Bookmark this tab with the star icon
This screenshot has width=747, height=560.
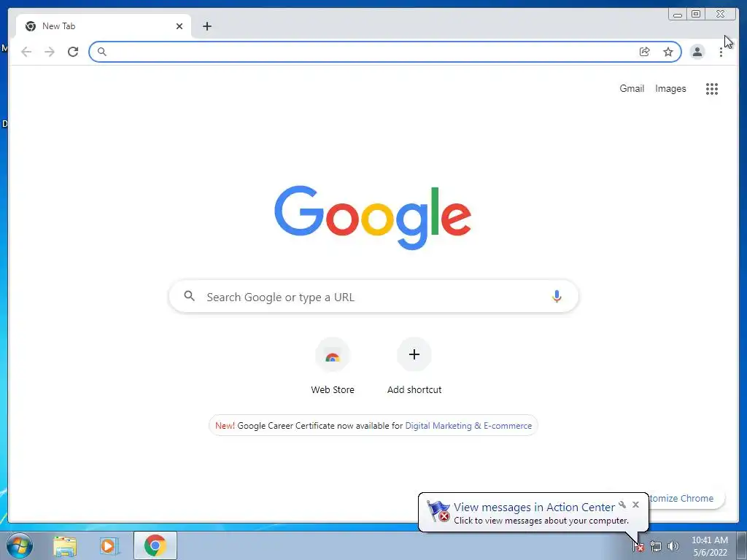(668, 52)
